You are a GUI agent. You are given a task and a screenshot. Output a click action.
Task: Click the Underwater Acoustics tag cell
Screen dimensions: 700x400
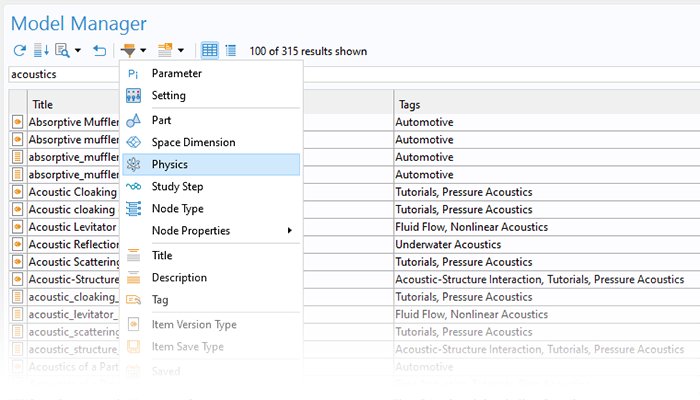point(448,244)
